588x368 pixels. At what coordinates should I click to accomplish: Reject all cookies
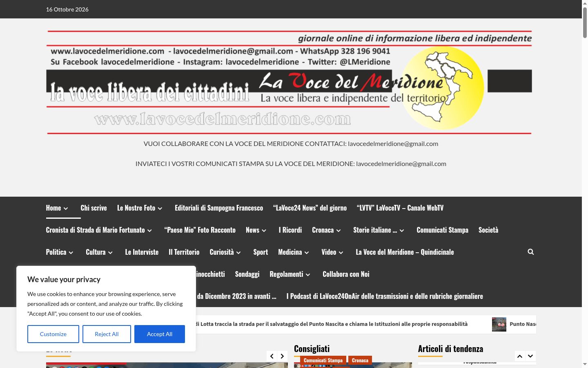click(107, 334)
